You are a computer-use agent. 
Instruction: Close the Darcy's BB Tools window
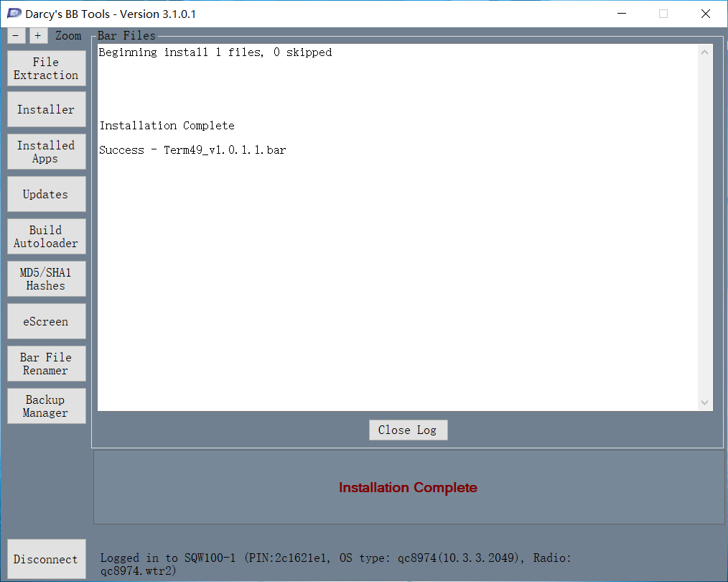coord(705,14)
